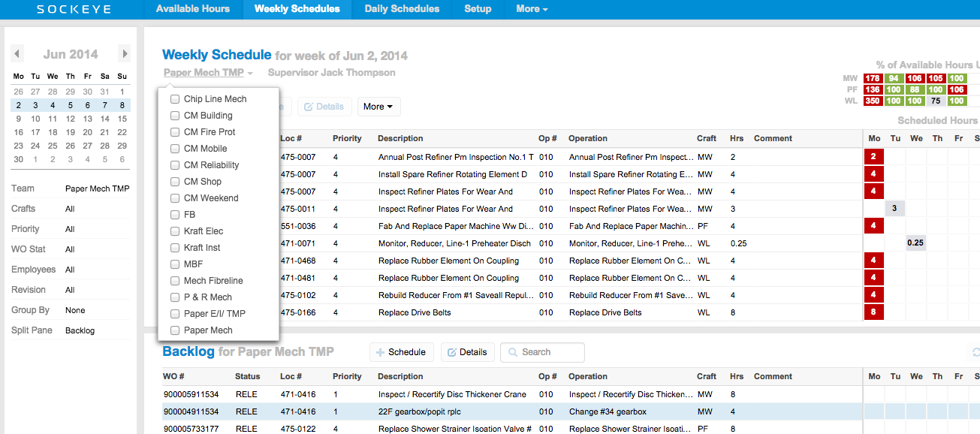Viewport: 980px width, 434px height.
Task: Open the More menu in the top navigation
Action: 531,9
